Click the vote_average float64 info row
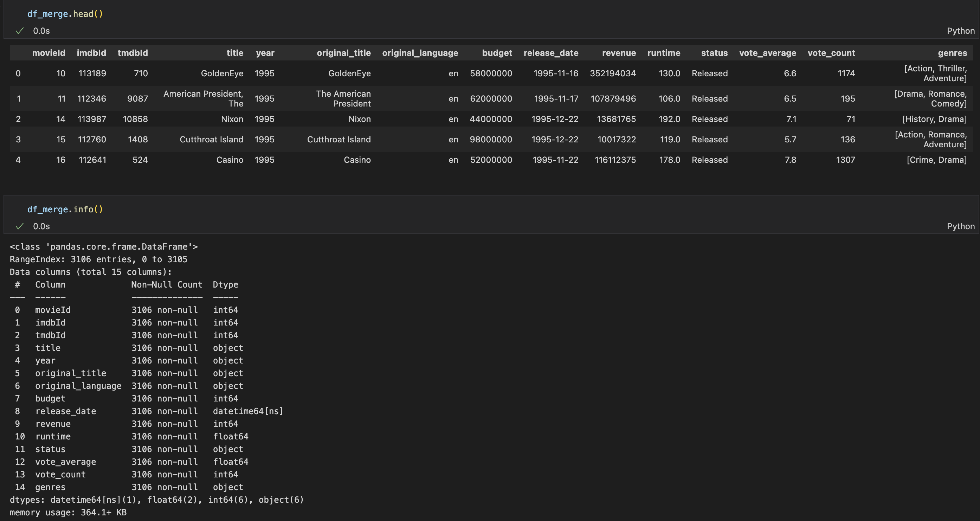This screenshot has width=980, height=521. (131, 462)
